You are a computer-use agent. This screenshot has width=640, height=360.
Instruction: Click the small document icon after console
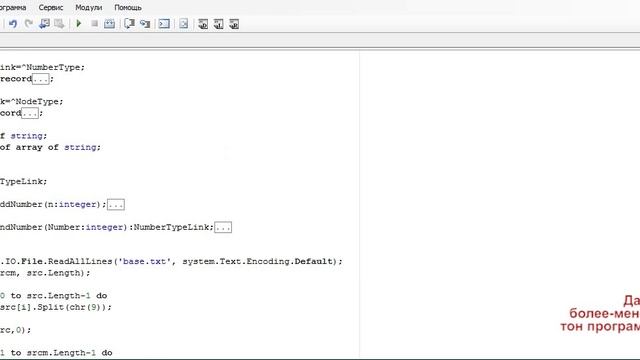click(x=184, y=24)
